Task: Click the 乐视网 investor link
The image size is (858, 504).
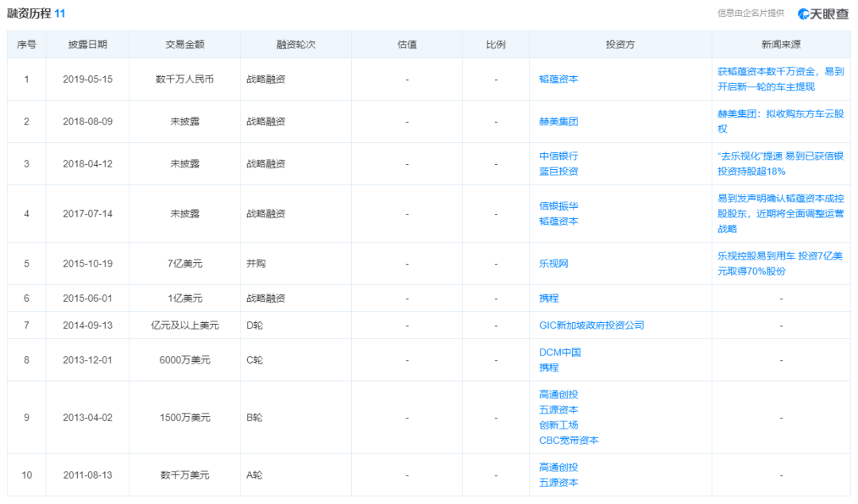Action: pyautogui.click(x=554, y=264)
